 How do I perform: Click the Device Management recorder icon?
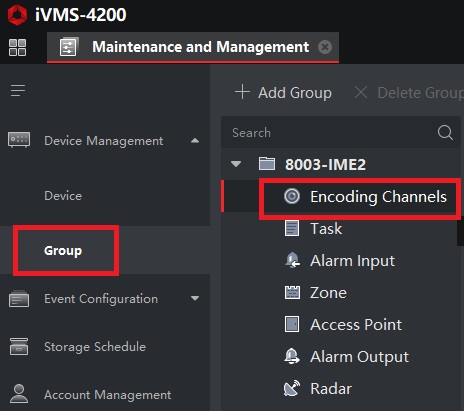19,140
